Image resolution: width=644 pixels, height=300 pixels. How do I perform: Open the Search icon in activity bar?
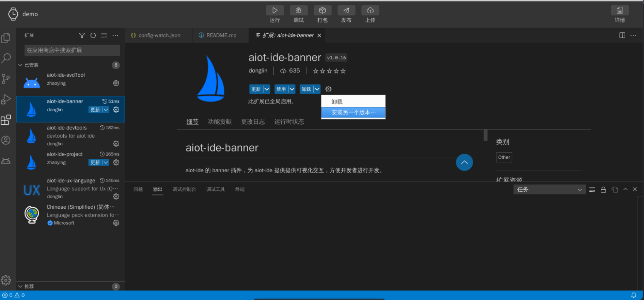6,58
